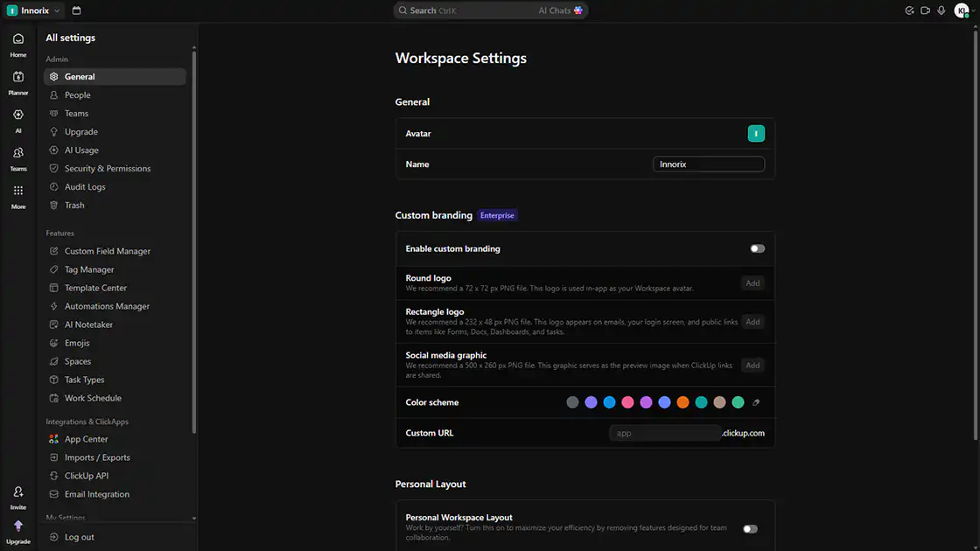Click the microphone icon at top
Viewport: 980px width, 551px height.
[x=941, y=10]
